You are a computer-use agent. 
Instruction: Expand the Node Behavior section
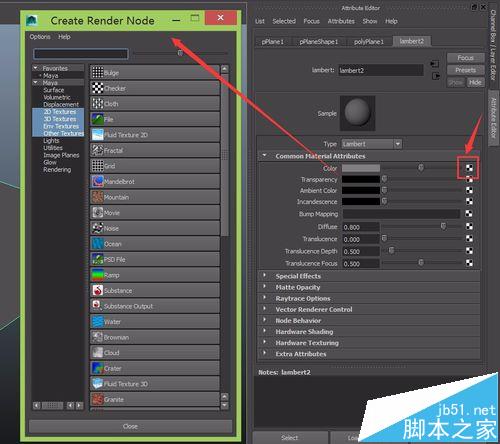[265, 320]
